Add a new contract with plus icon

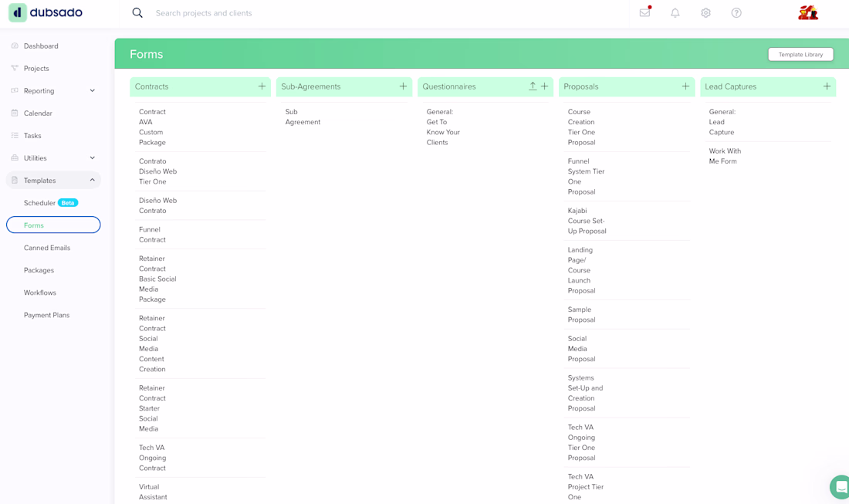tap(262, 86)
